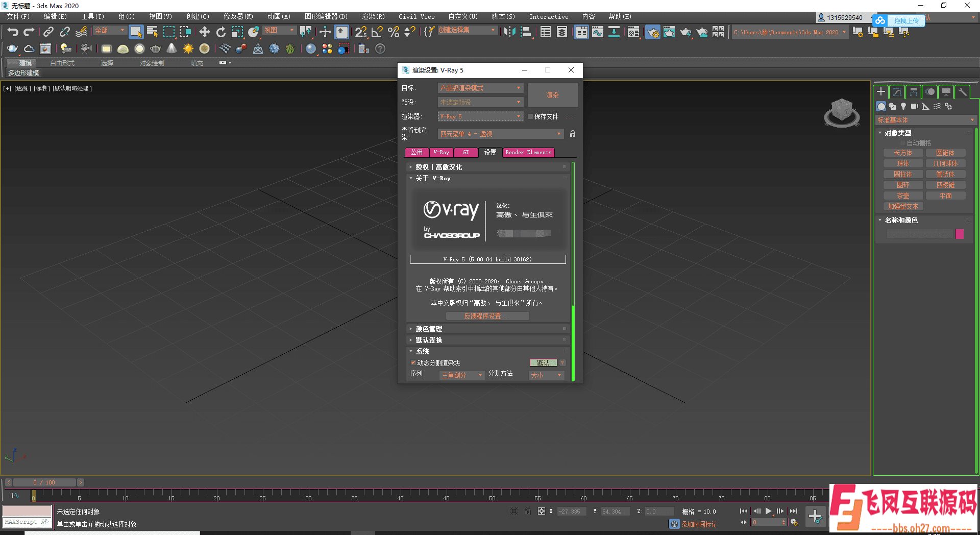
Task: Toggle the AutoGrid checkbox
Action: click(x=902, y=143)
